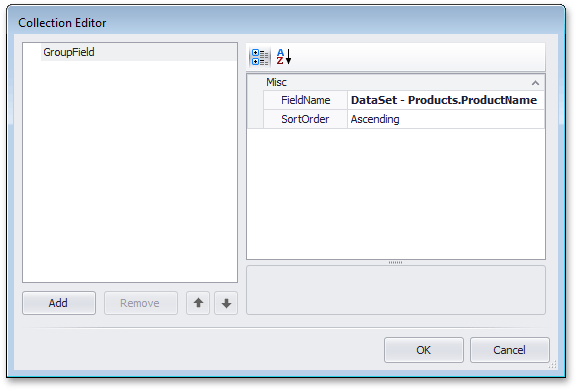Click the Collection Editor title bar
Screen dimensions: 576x390
tap(286, 22)
